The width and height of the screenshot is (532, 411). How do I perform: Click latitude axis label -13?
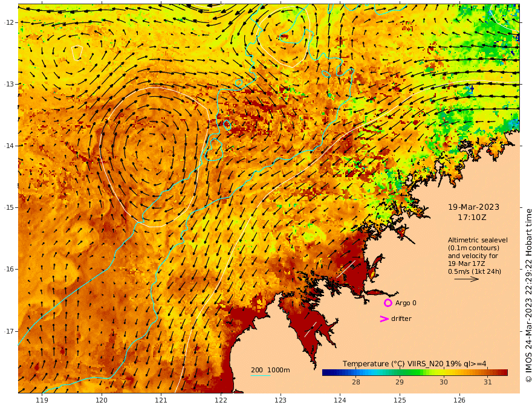9,84
